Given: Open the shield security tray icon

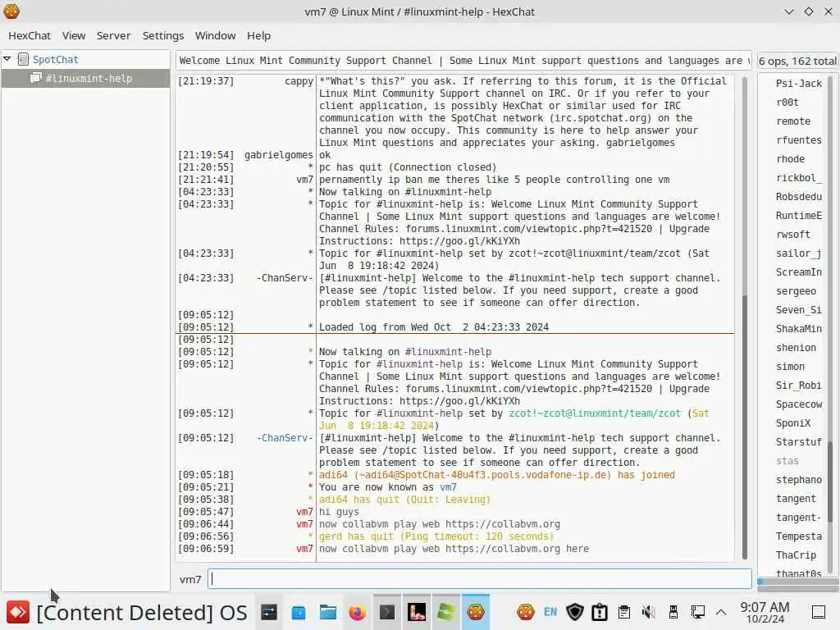Looking at the screenshot, I should pos(575,612).
